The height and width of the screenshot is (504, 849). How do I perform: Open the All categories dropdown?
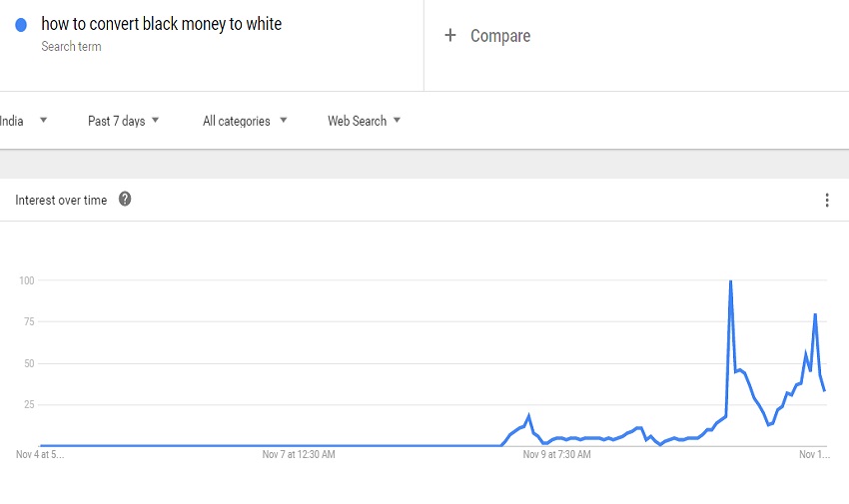tap(245, 121)
